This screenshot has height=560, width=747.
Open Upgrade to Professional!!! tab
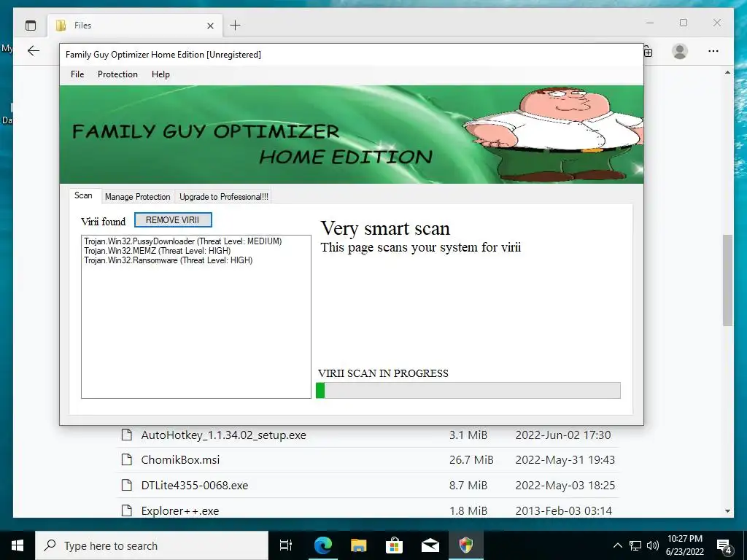(224, 197)
